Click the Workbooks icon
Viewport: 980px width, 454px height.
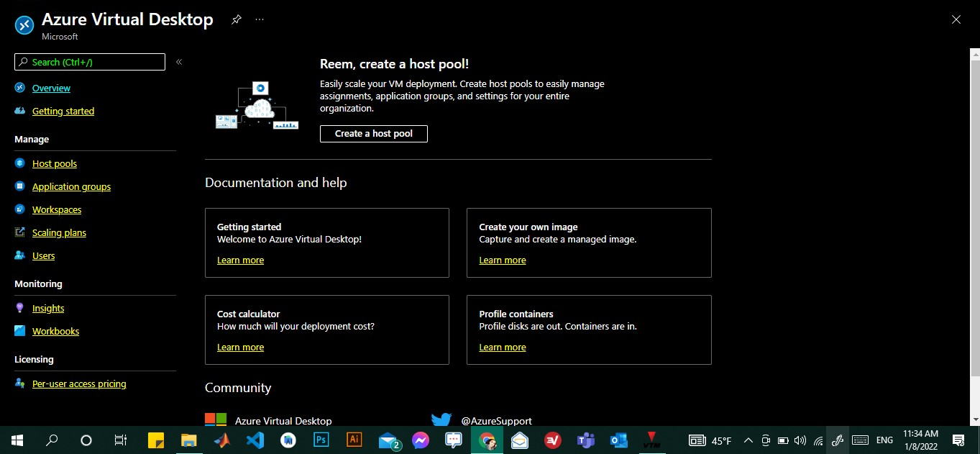[19, 331]
